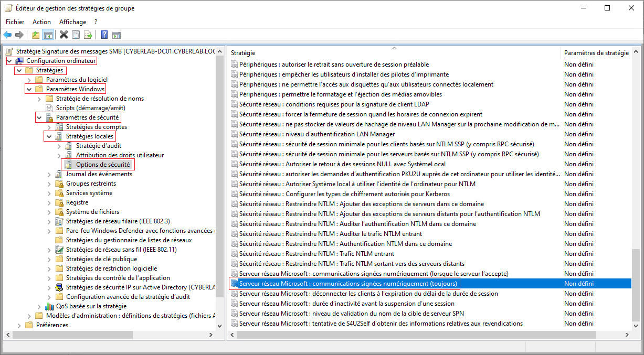Viewport: 644px width, 355px height.
Task: Open the Action menu
Action: click(41, 22)
